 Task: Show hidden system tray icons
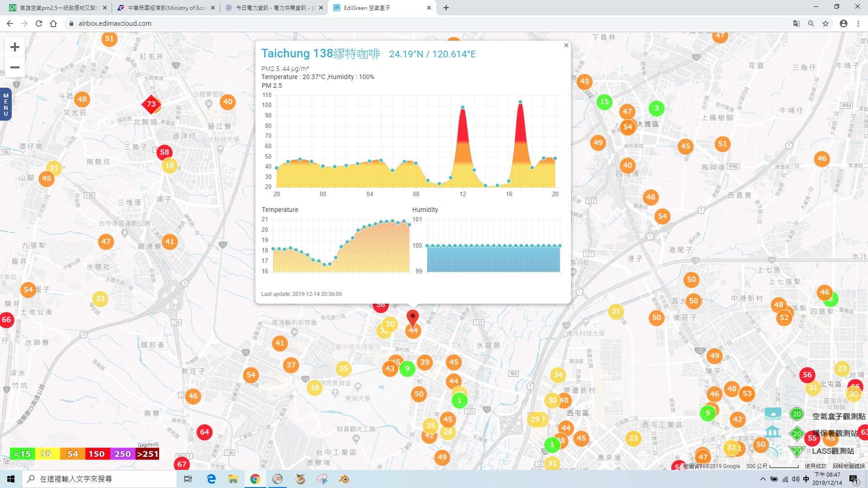(x=763, y=479)
